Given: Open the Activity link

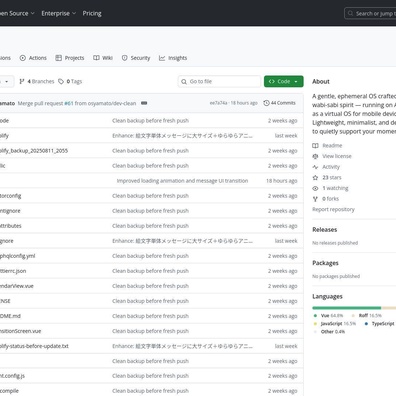Looking at the screenshot, I should click(x=331, y=167).
